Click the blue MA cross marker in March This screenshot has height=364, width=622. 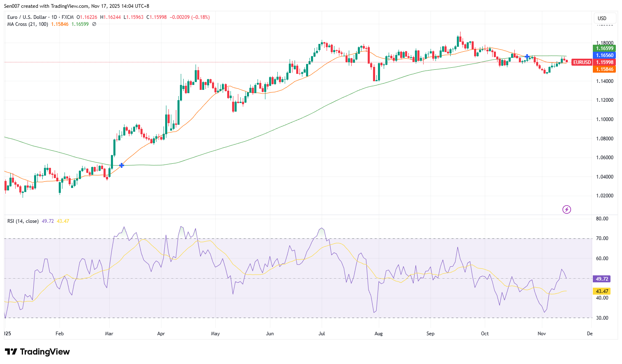(122, 165)
